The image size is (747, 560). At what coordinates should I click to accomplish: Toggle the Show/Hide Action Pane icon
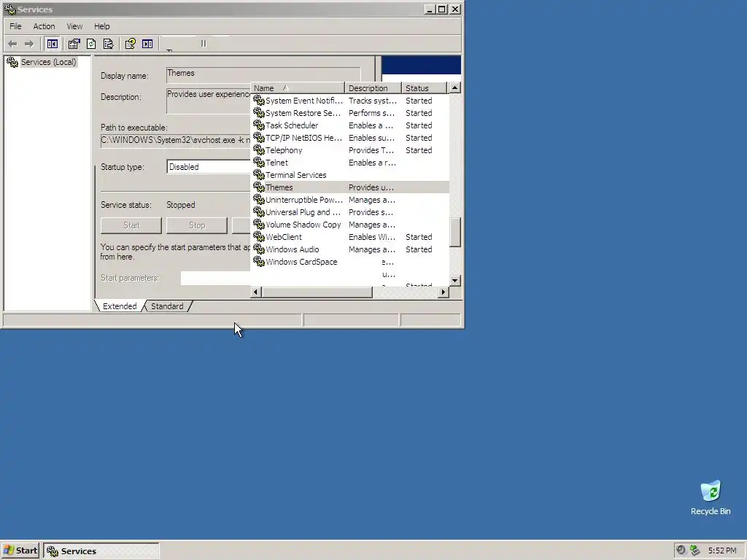tap(147, 44)
